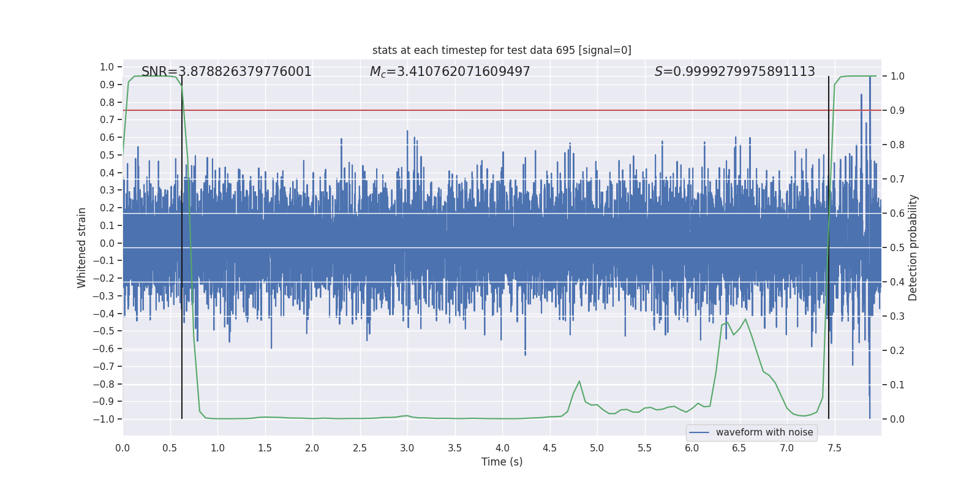Screen dimensions: 980x490
Task: Click the left y-axis tick label −0.3
Action: (104, 296)
